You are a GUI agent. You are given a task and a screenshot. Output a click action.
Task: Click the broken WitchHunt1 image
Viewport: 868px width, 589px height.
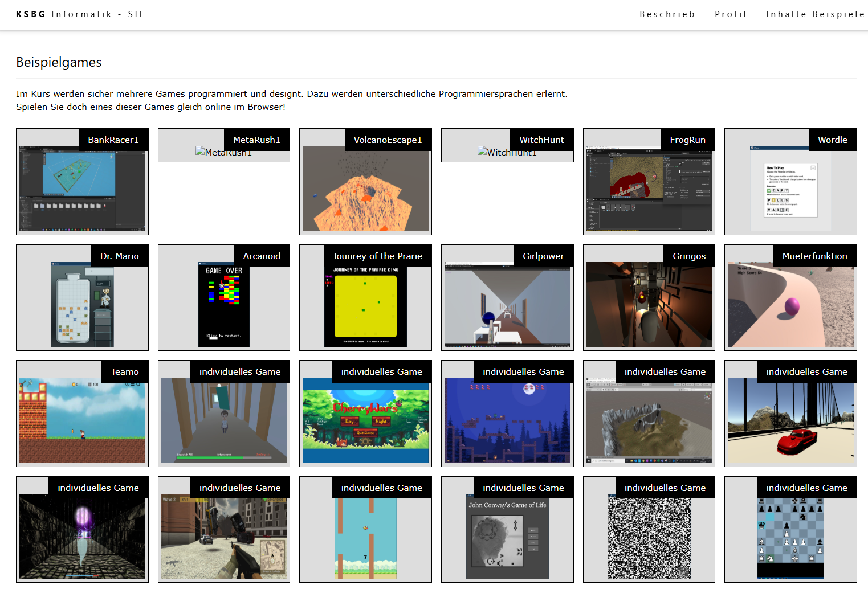[x=507, y=152]
